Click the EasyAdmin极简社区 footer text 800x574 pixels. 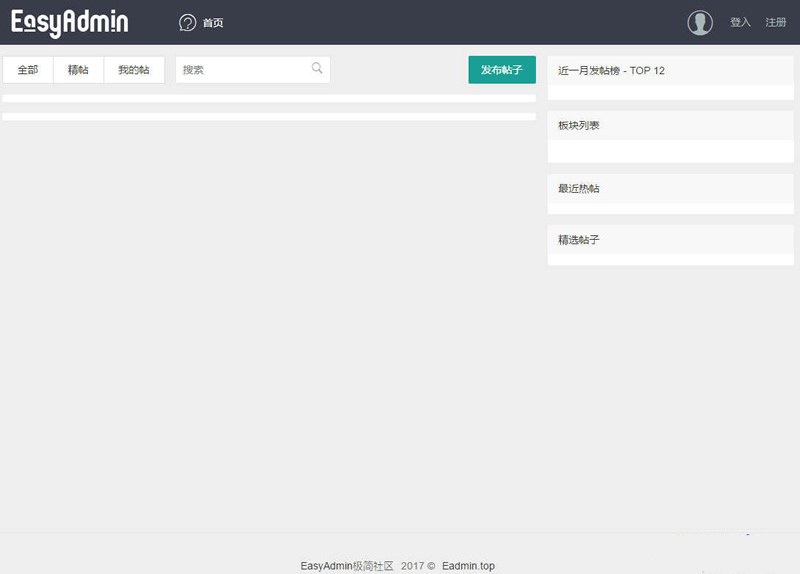[x=347, y=566]
